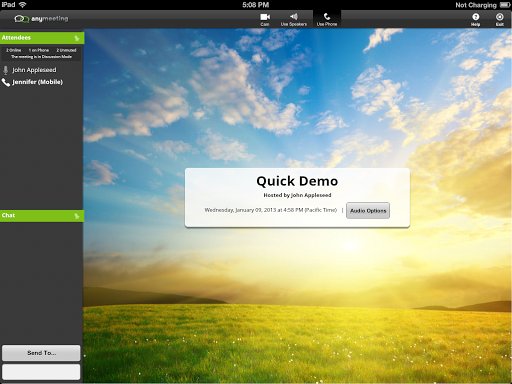Screen dimensions: 512x384
Task: Click the anymeeting logo
Action: pos(41,19)
